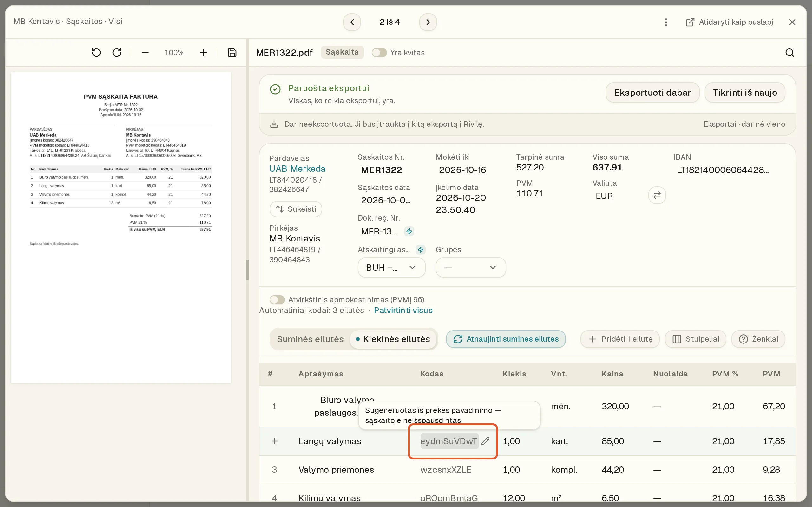Rotate the PDF clockwise
Screen dimensions: 812x507
coord(117,53)
